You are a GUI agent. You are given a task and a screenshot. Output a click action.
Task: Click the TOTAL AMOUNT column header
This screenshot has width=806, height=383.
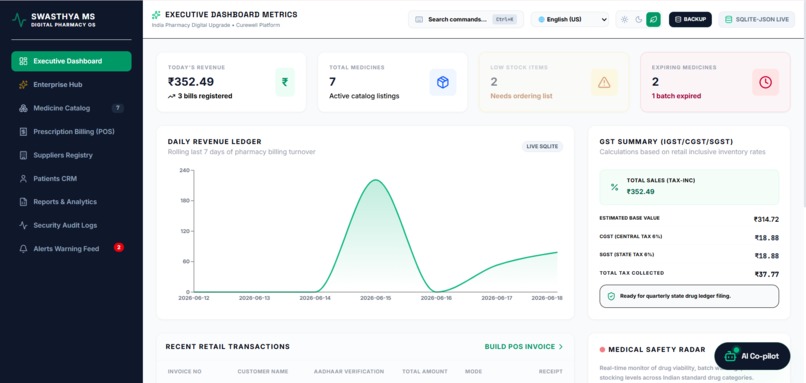click(x=425, y=372)
